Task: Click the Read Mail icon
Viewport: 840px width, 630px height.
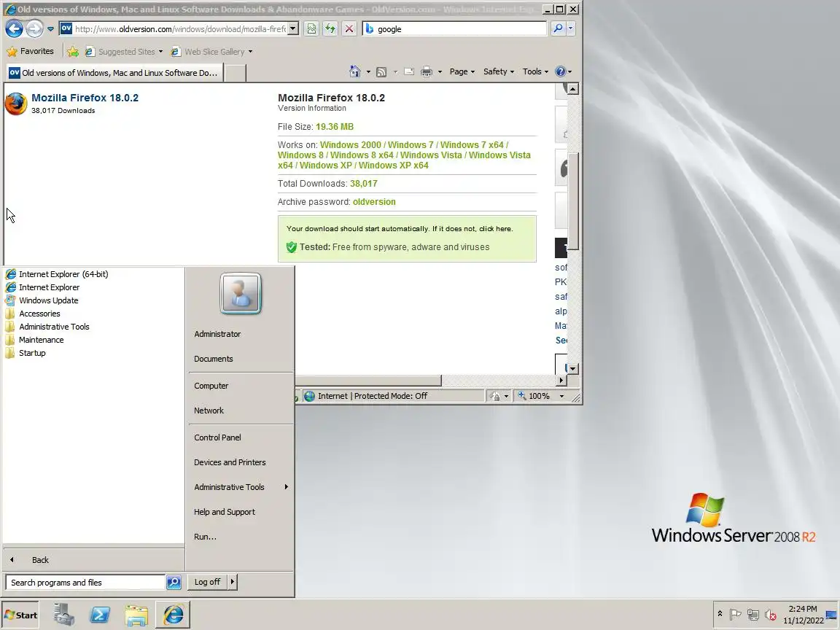Action: [409, 71]
